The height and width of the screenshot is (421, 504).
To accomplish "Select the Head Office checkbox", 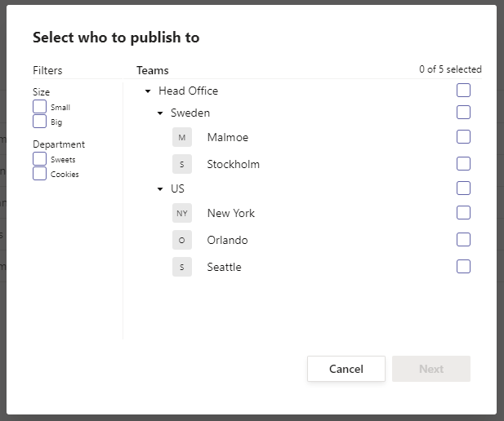I will coord(463,91).
